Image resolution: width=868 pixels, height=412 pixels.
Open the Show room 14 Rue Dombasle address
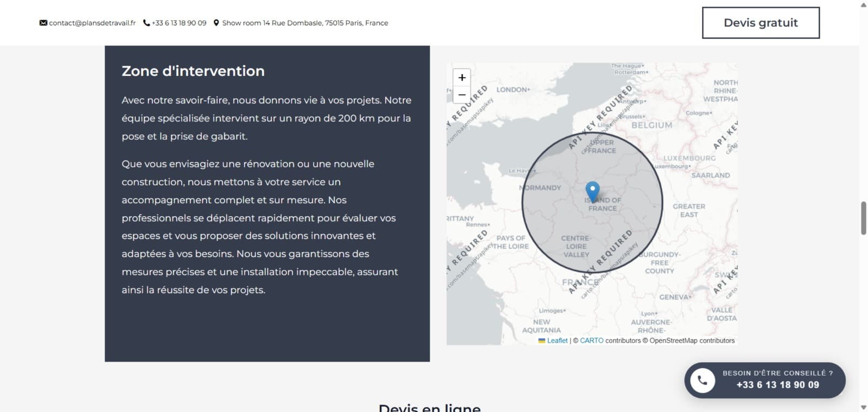click(305, 23)
